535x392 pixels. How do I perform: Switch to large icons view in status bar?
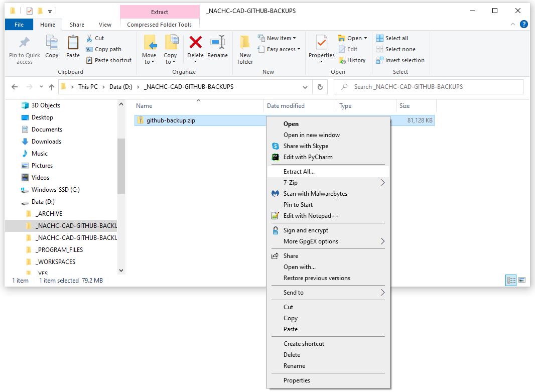(x=521, y=281)
